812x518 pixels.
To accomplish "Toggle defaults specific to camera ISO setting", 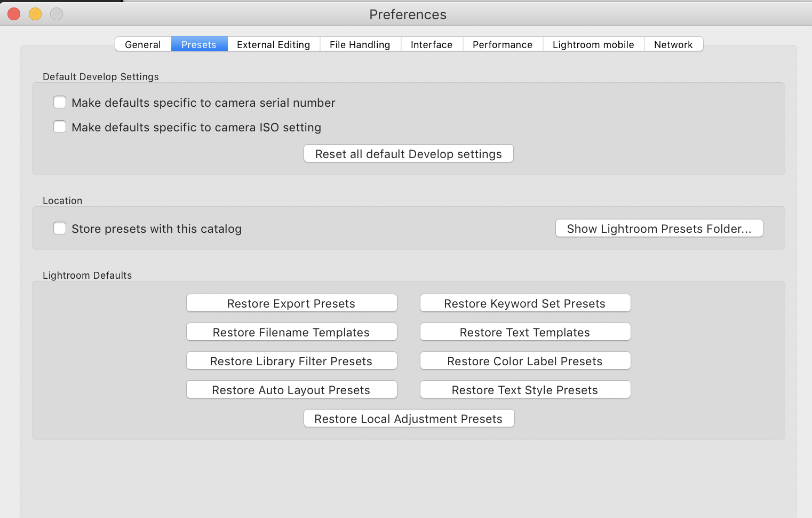I will [60, 127].
